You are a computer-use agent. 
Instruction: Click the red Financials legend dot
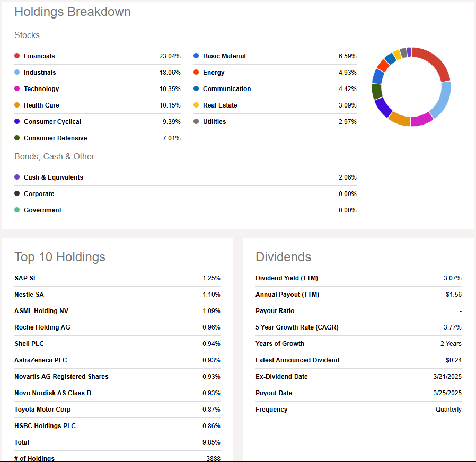[x=17, y=56]
